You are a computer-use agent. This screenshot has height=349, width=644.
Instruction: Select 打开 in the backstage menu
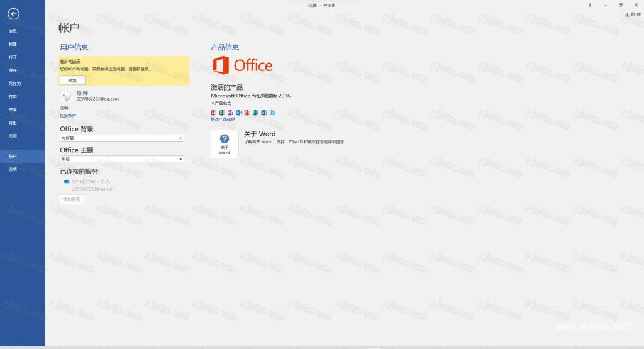click(13, 57)
